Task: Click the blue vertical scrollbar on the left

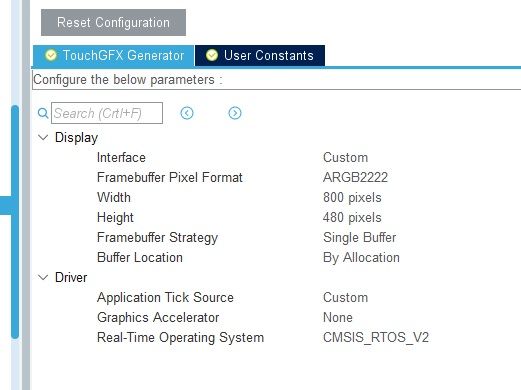Action: [x=15, y=222]
